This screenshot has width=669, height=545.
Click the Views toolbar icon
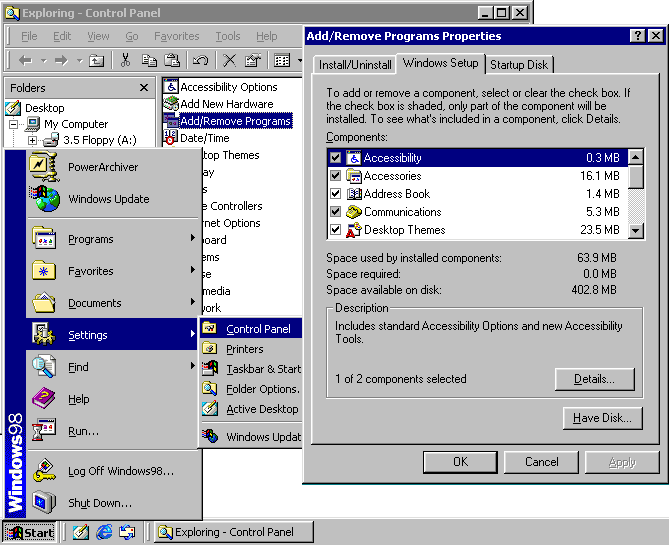coord(282,61)
